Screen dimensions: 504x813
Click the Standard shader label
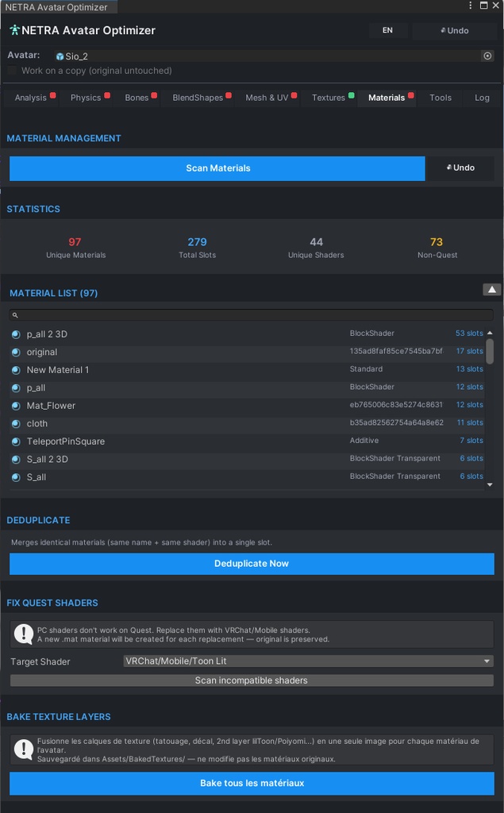366,369
